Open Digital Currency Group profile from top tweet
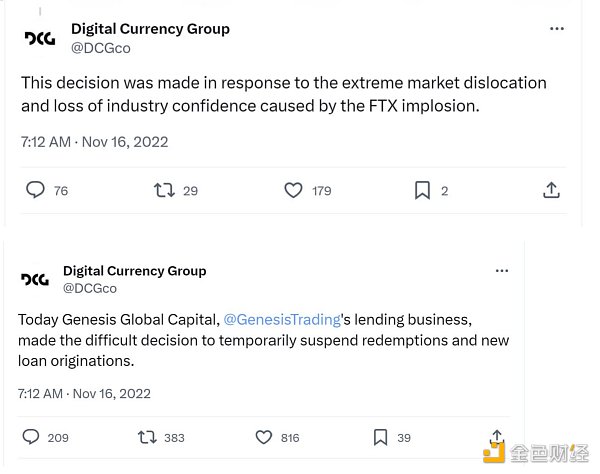 pyautogui.click(x=150, y=29)
